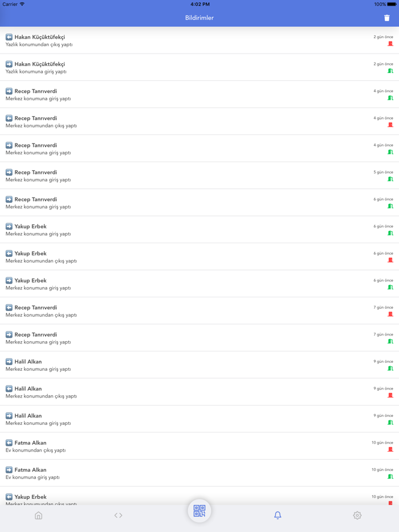Screen dimensions: 399x532
Task: Select the bell notifications tab
Action: pyautogui.click(x=278, y=515)
